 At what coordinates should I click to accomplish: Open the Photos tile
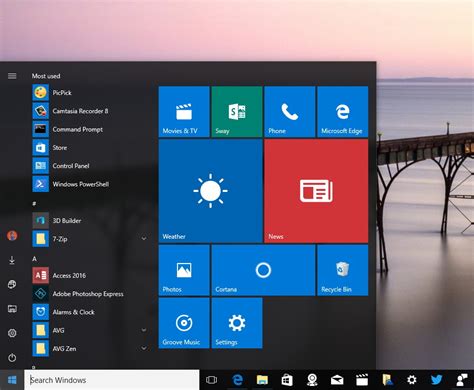pyautogui.click(x=184, y=270)
